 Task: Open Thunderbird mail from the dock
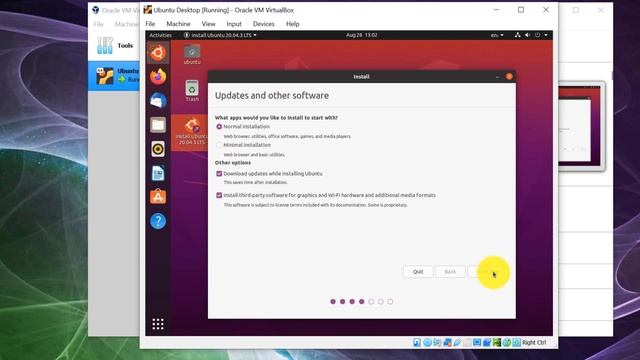click(158, 100)
